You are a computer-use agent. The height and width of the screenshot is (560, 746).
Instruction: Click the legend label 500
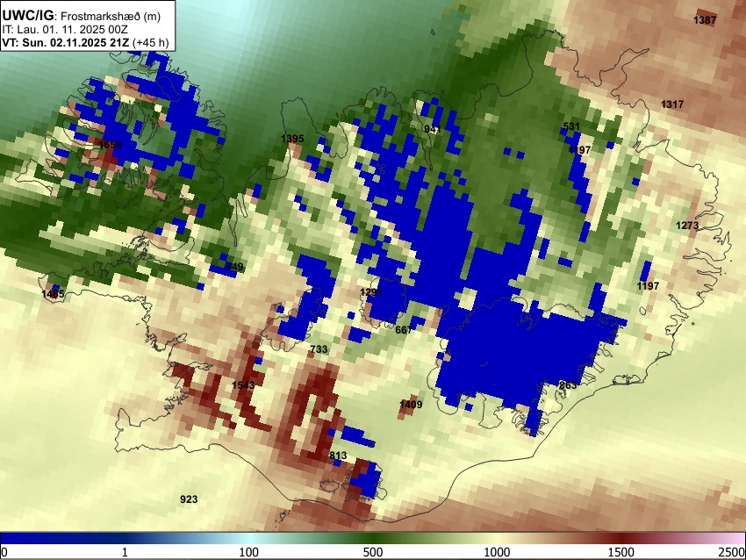(372, 552)
